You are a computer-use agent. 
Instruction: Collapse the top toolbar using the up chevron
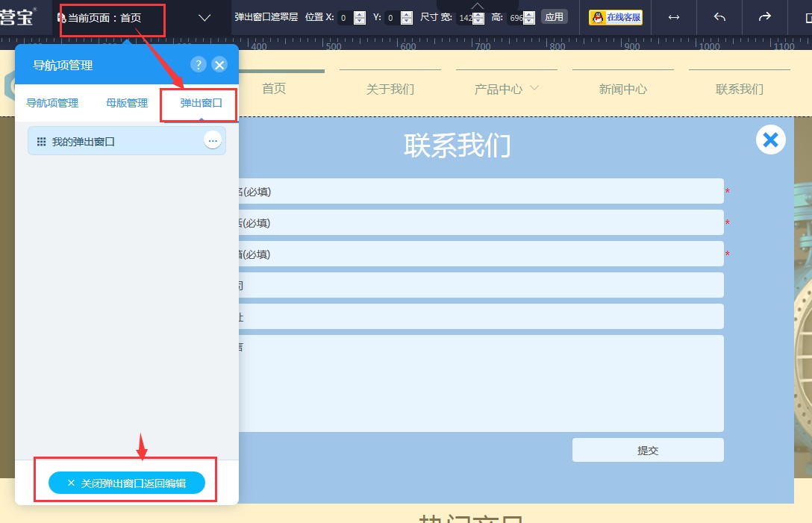point(478,5)
